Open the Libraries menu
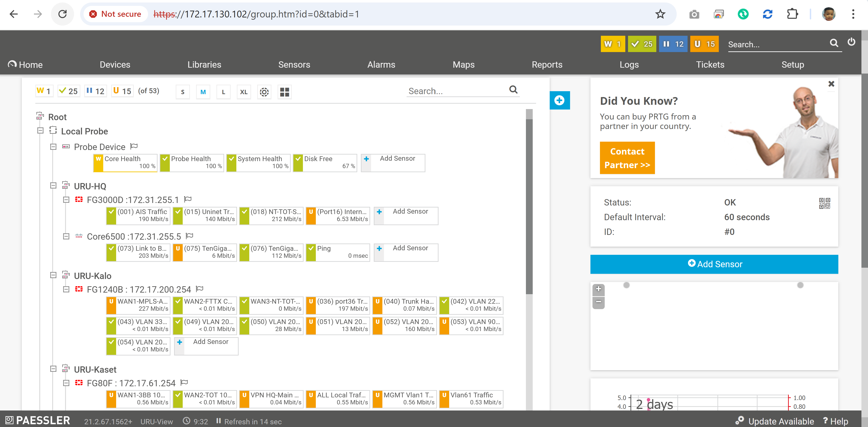The height and width of the screenshot is (427, 868). [x=204, y=64]
